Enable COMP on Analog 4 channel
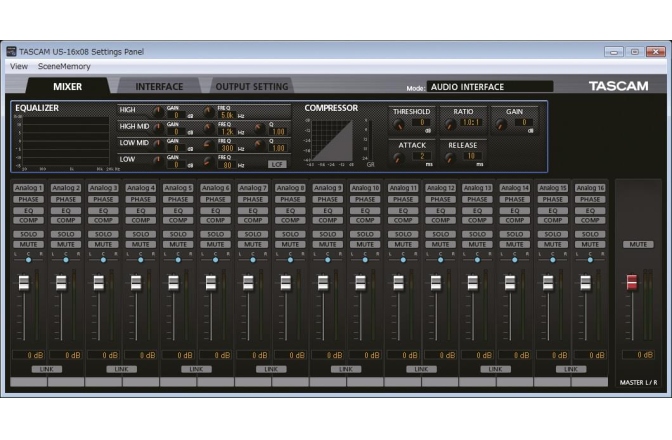The height and width of the screenshot is (440, 672). (x=141, y=220)
